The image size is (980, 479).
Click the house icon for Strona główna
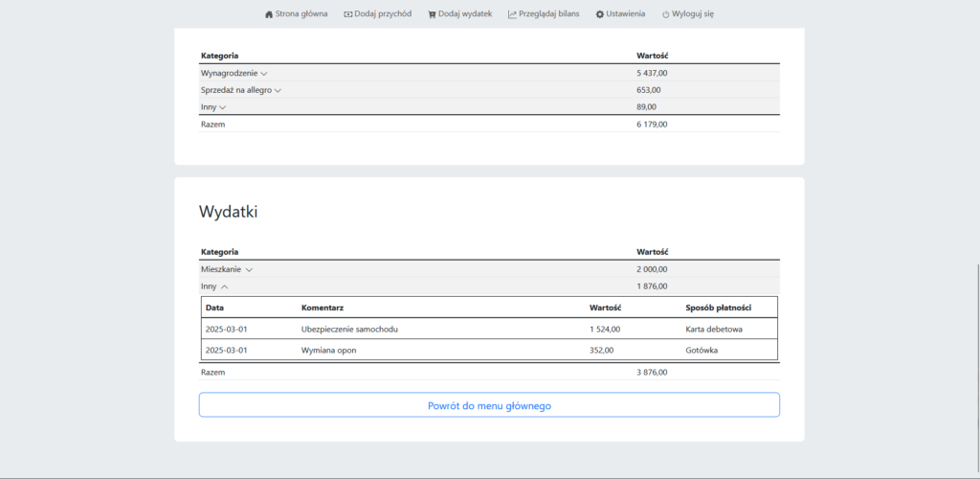pyautogui.click(x=269, y=14)
